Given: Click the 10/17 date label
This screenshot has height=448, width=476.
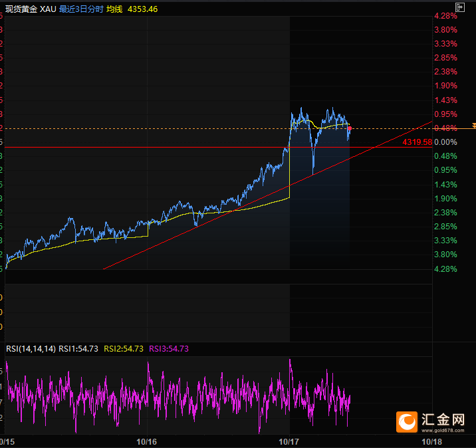Looking at the screenshot, I should pyautogui.click(x=289, y=441).
